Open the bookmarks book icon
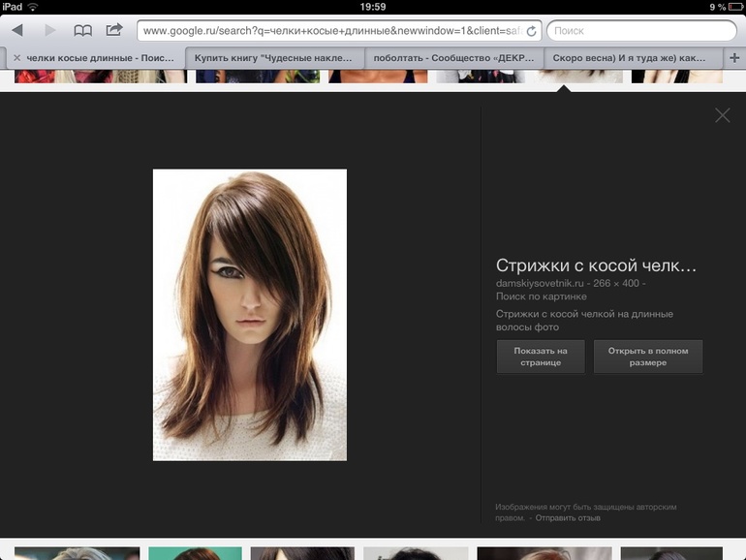746x560 pixels. 83,31
